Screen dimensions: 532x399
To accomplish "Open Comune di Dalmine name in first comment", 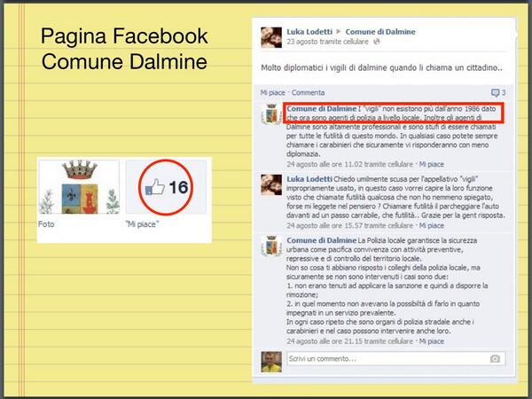I will click(x=321, y=108).
